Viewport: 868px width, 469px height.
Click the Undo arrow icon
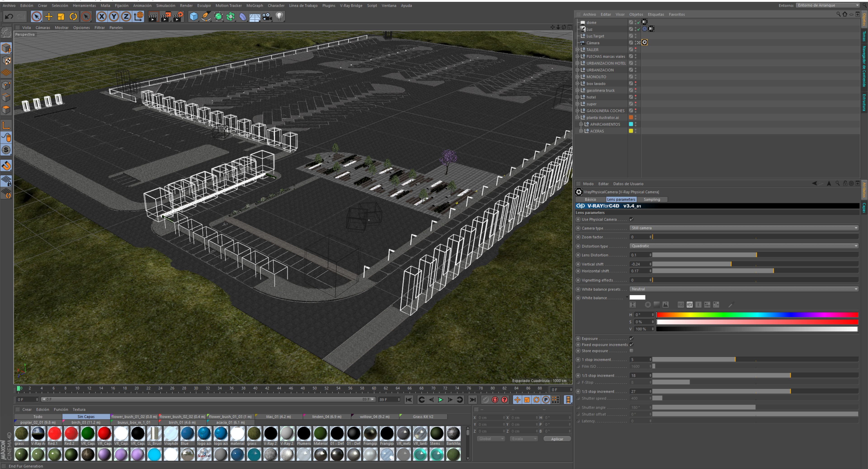coord(9,16)
